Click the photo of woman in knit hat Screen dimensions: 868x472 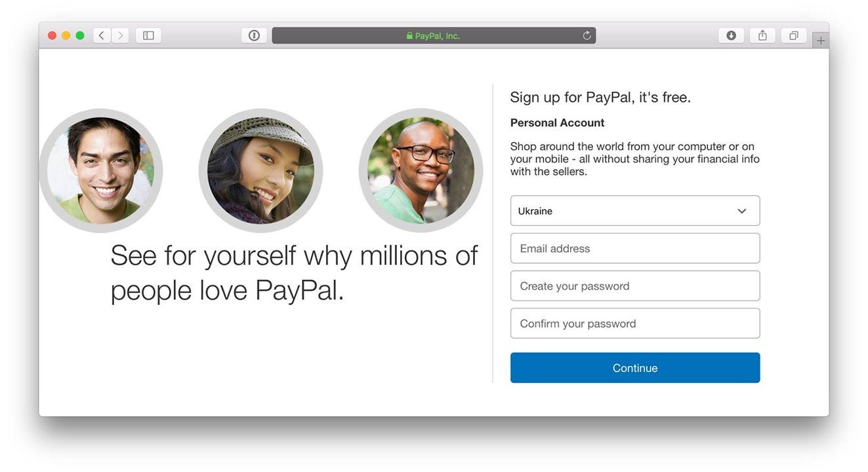[x=260, y=170]
